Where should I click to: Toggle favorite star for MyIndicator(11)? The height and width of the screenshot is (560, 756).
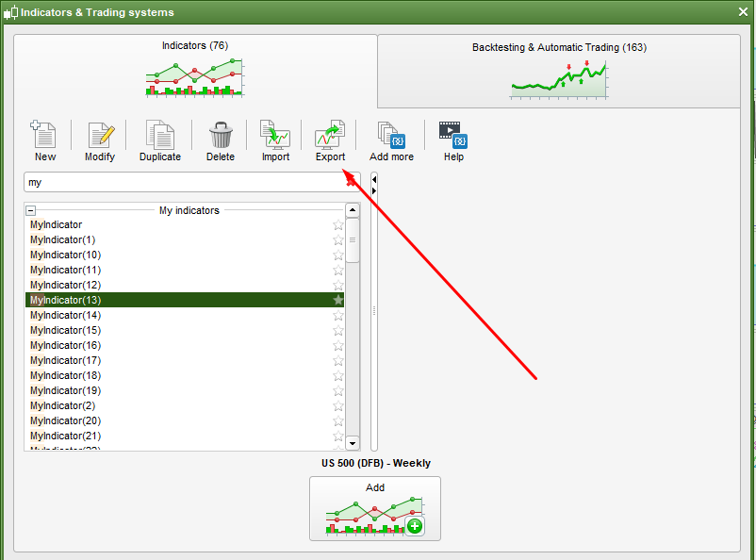tap(338, 271)
